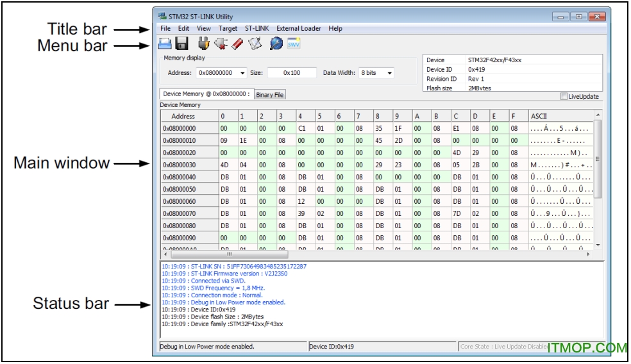Click the vertical scrollbar thumb of memory grid
Image resolution: width=631 pixels, height=364 pixels.
pyautogui.click(x=598, y=159)
